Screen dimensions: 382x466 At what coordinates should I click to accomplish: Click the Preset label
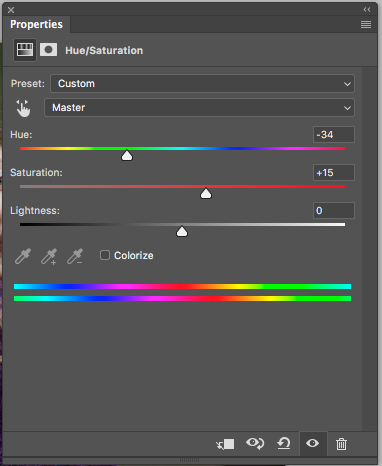coord(28,83)
